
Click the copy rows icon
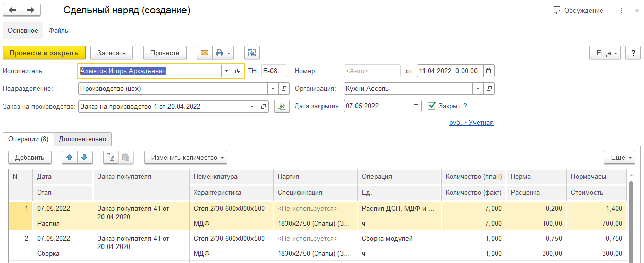tap(111, 157)
